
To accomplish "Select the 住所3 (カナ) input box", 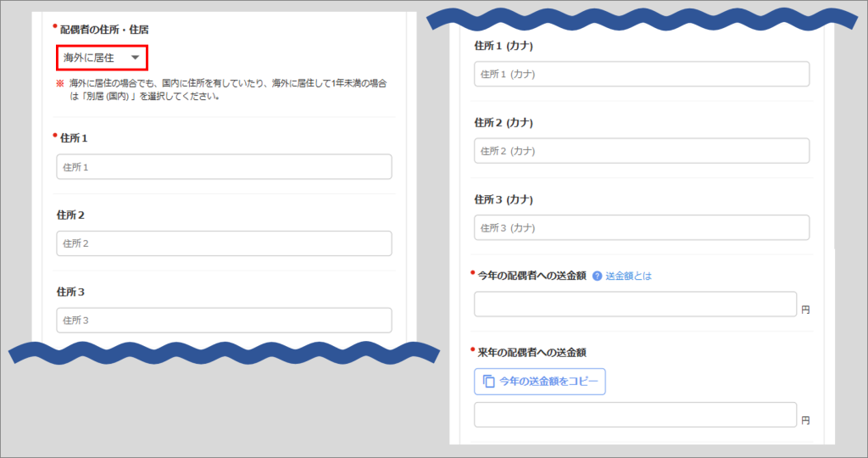I will 641,227.
